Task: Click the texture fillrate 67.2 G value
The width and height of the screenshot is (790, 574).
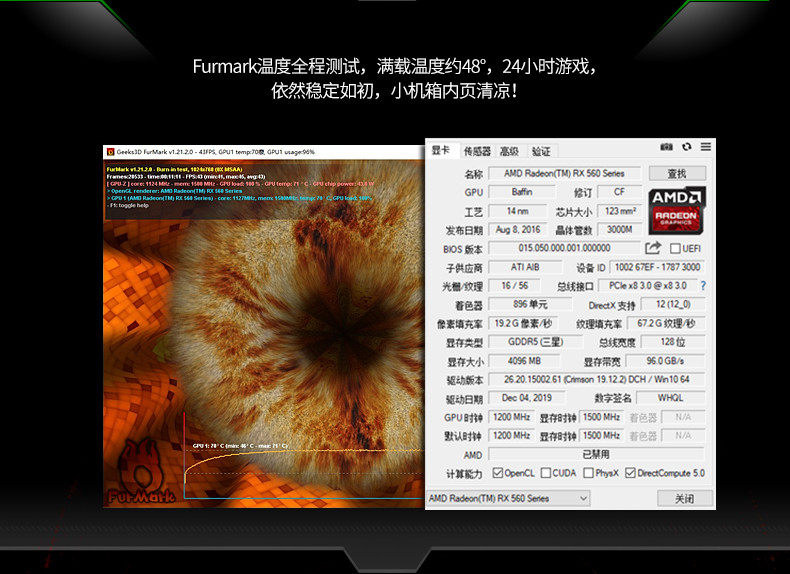Action: pos(666,324)
